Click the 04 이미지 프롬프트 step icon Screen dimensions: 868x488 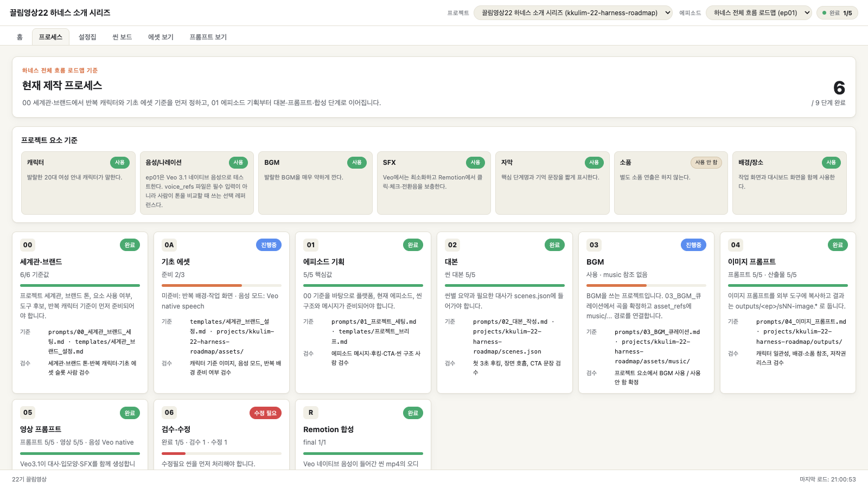coord(736,245)
